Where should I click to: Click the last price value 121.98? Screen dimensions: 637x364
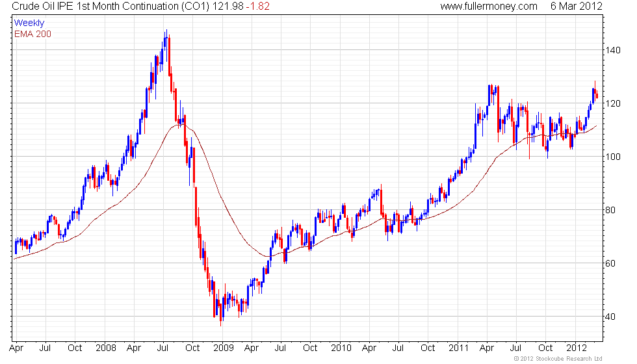(x=228, y=6)
